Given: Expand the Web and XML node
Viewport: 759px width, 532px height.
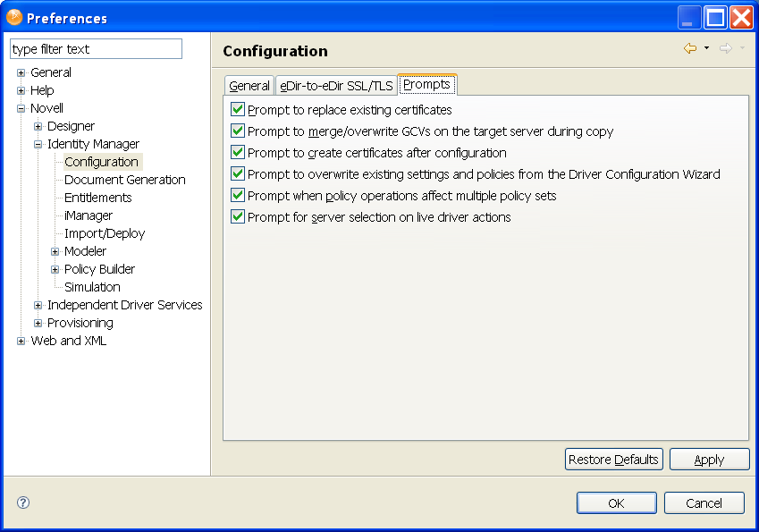Looking at the screenshot, I should coord(21,341).
